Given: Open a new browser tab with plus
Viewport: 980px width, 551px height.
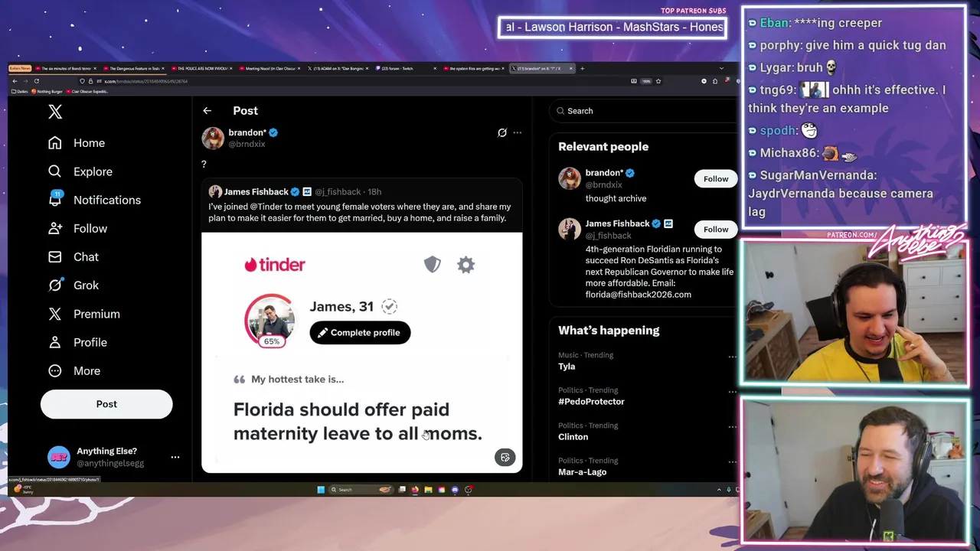Looking at the screenshot, I should 582,69.
